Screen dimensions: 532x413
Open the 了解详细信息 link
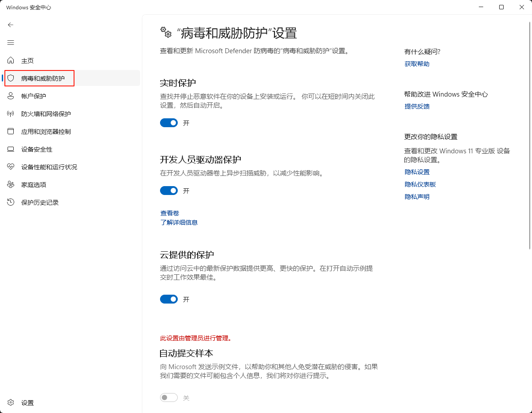pos(179,222)
